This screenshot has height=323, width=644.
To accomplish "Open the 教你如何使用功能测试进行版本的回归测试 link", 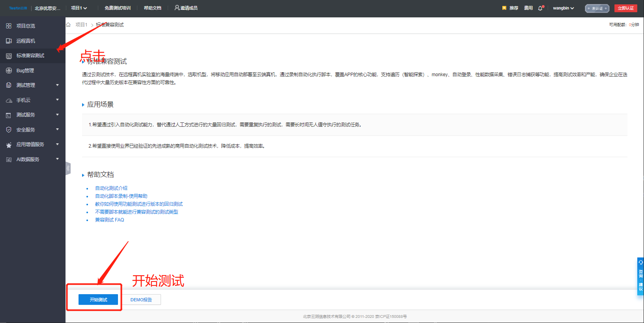I will [x=139, y=204].
